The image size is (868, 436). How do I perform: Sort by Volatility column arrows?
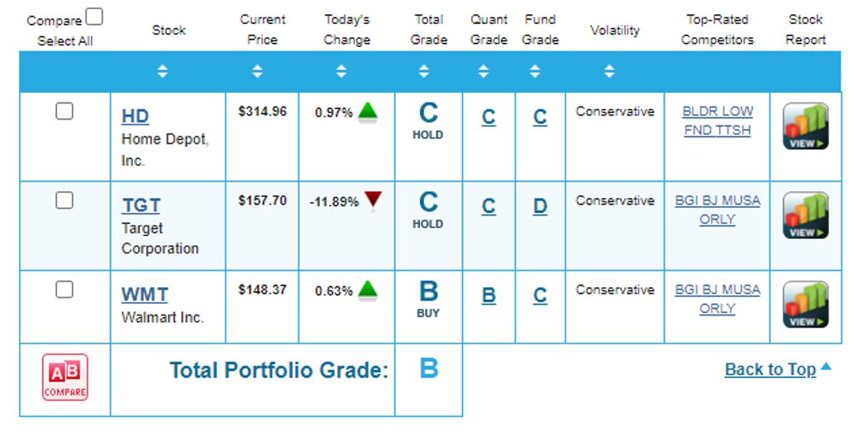click(x=609, y=72)
